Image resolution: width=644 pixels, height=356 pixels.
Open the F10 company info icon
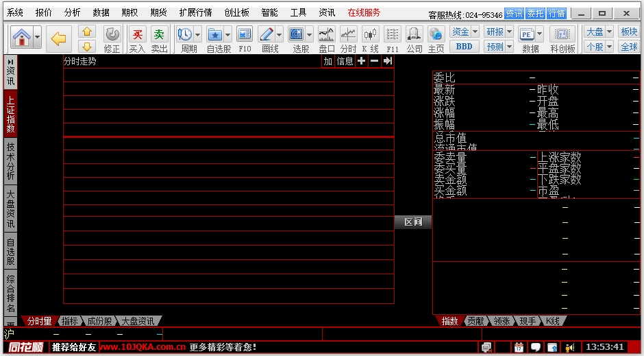click(x=245, y=34)
